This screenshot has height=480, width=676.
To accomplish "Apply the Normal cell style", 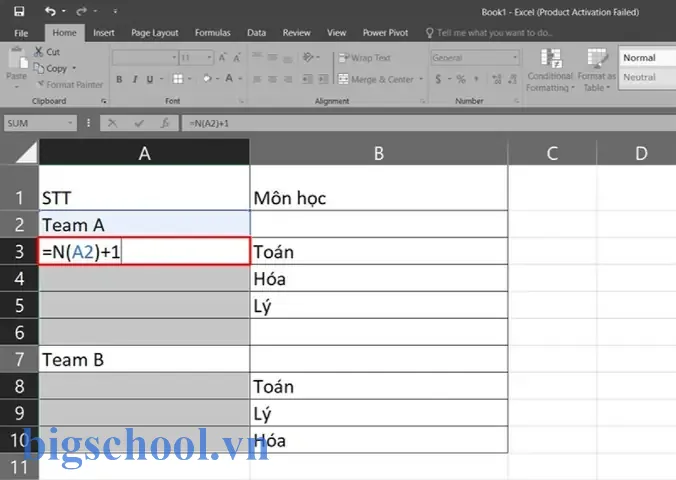I will pyautogui.click(x=648, y=57).
